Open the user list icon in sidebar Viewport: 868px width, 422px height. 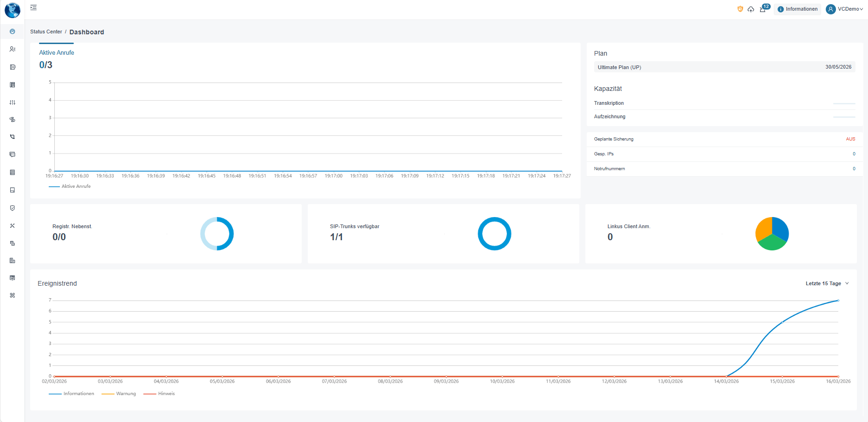tap(13, 49)
